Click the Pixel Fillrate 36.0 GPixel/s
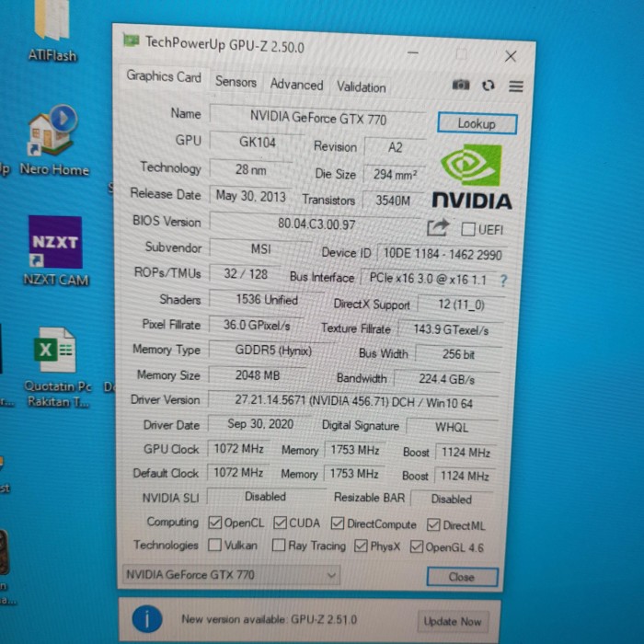 tap(257, 326)
